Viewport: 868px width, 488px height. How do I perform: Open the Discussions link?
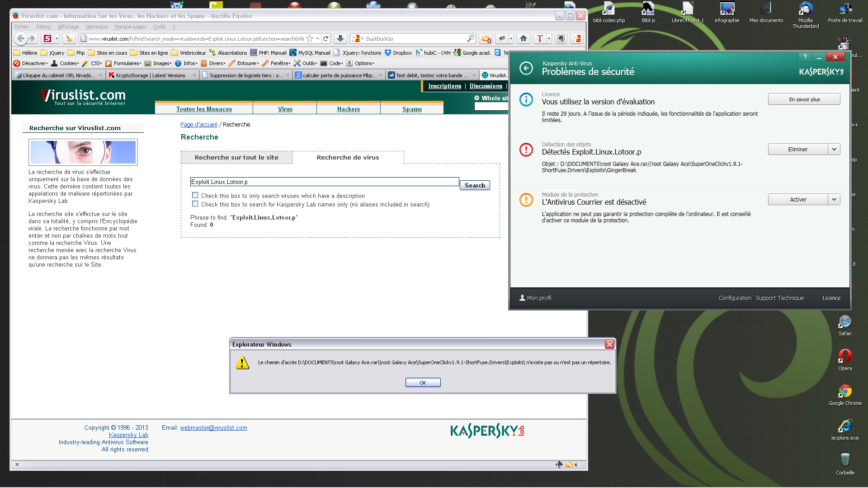486,86
